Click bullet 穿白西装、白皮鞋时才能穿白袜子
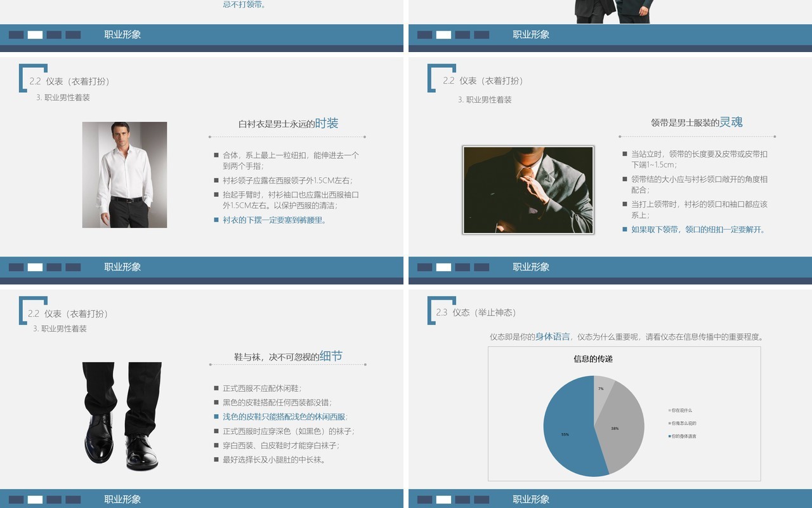This screenshot has width=812, height=508. click(x=277, y=446)
